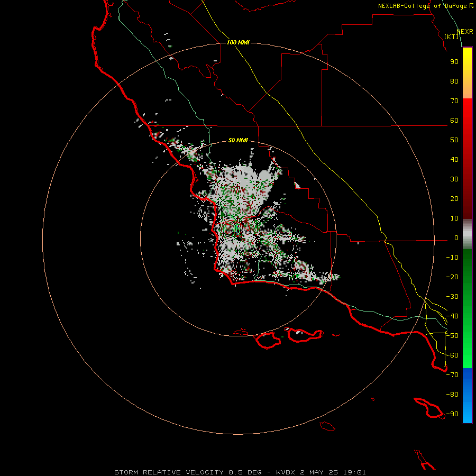Click the -30 value on the velocity scale
Screen dimensions: 476x476
(452, 297)
